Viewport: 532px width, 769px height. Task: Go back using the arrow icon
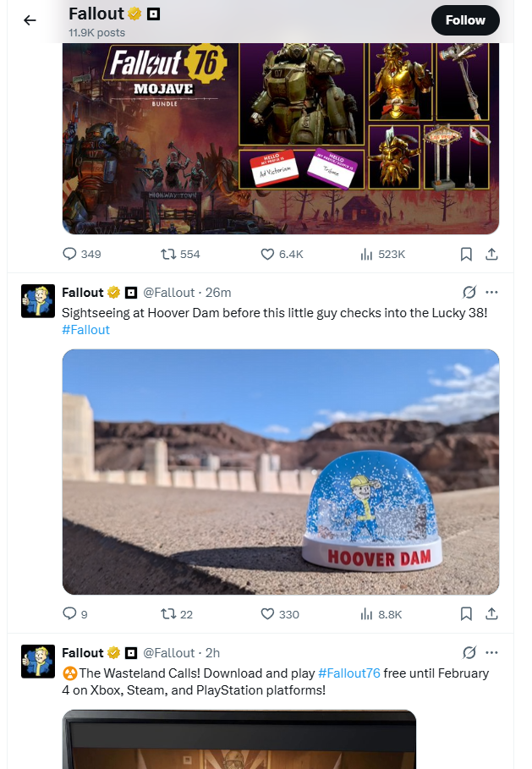tap(30, 20)
